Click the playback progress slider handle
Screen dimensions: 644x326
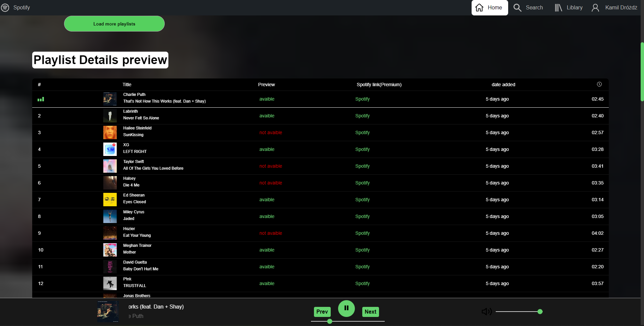(x=329, y=321)
